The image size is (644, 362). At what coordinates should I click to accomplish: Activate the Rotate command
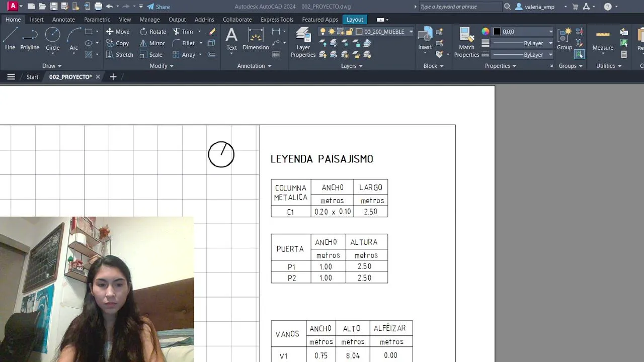pyautogui.click(x=153, y=31)
